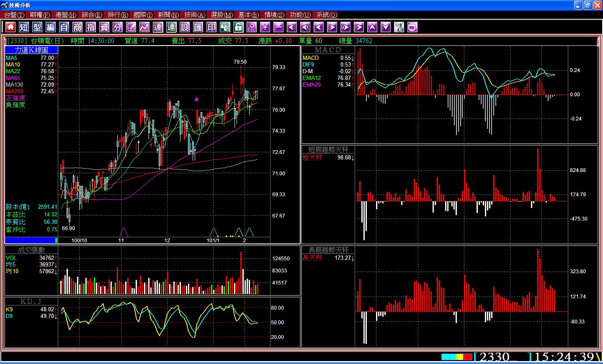Click the stock code input showing 2330
This screenshot has height=364, width=603.
pos(502,356)
